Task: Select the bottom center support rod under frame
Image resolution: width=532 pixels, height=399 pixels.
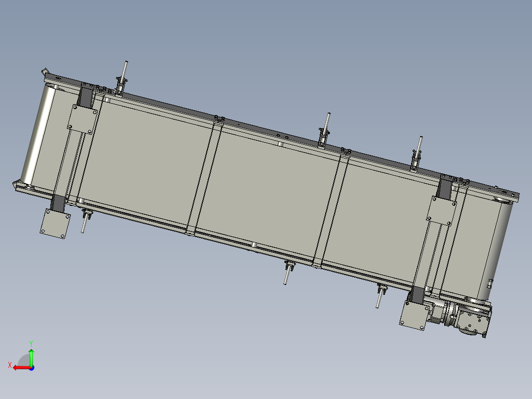Action: [288, 274]
